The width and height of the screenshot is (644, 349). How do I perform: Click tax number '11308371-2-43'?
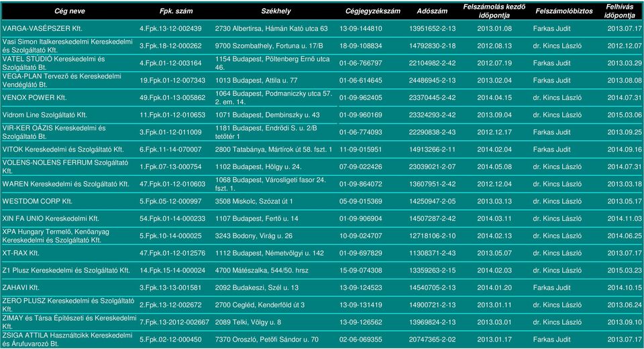pyautogui.click(x=432, y=253)
